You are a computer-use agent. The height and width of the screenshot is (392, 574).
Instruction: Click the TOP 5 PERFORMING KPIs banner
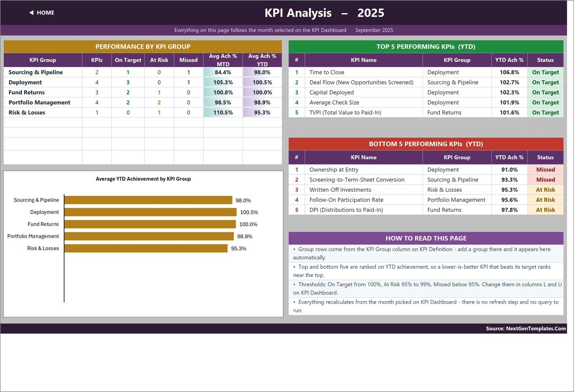coord(426,47)
